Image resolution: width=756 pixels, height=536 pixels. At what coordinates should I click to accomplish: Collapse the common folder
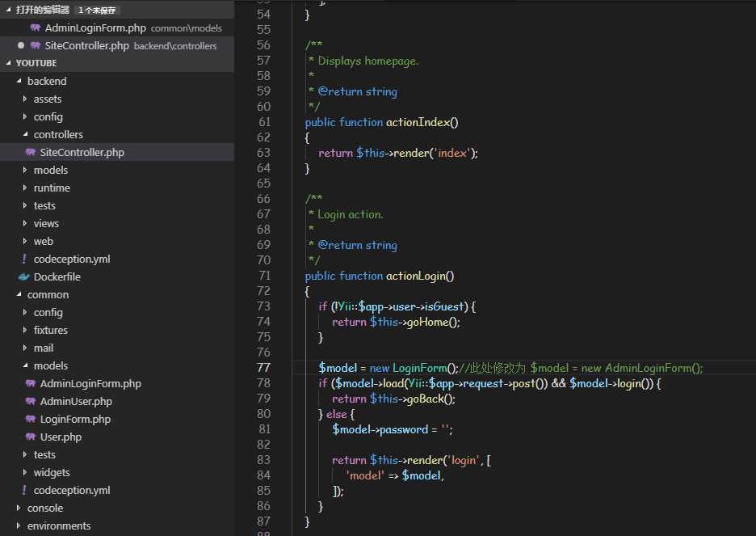point(19,294)
